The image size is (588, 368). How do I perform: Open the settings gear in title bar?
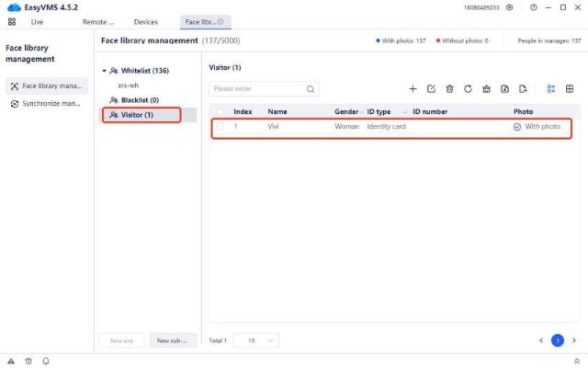coord(510,7)
